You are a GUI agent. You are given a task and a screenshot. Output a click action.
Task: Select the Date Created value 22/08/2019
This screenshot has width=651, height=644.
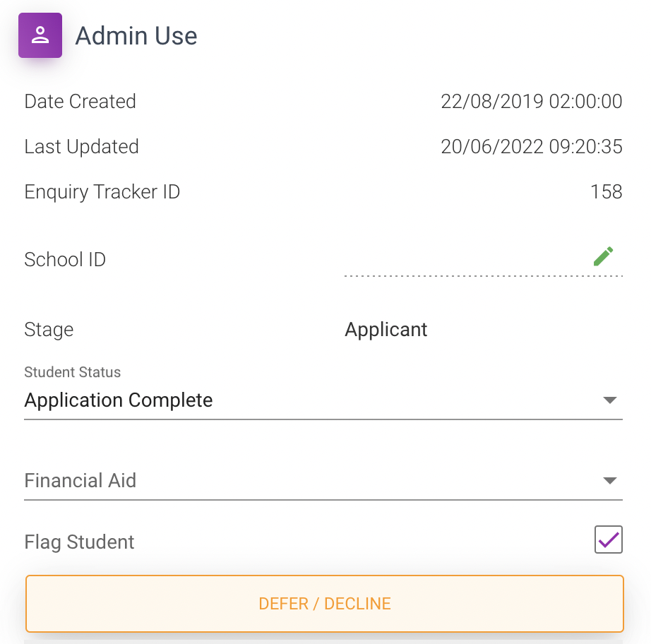pos(491,101)
